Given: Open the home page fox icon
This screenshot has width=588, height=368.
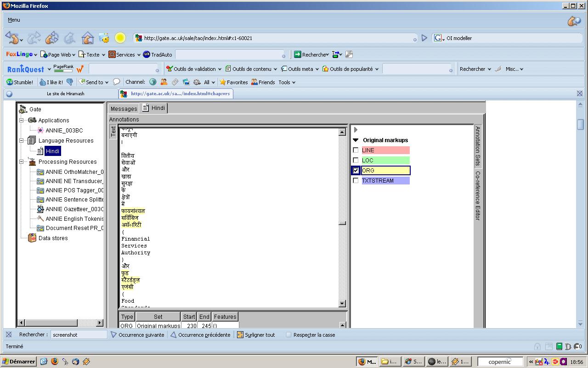Looking at the screenshot, I should 87,38.
